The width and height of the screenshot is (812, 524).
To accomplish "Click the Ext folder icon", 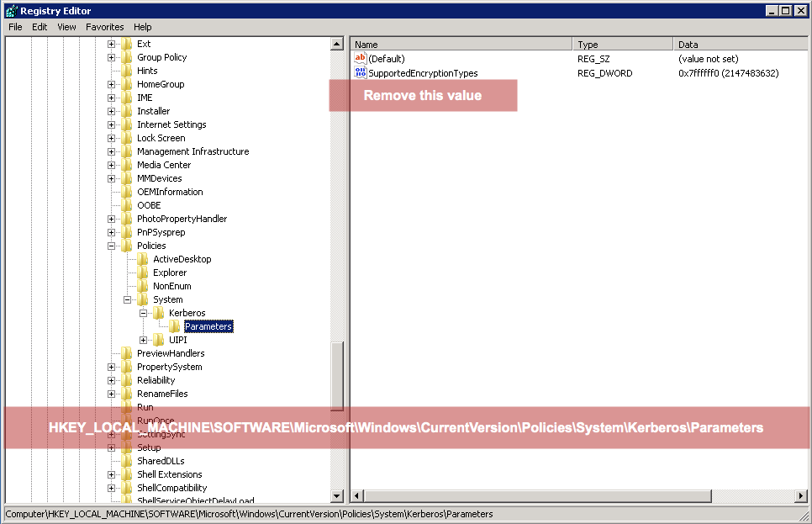I will tap(127, 44).
